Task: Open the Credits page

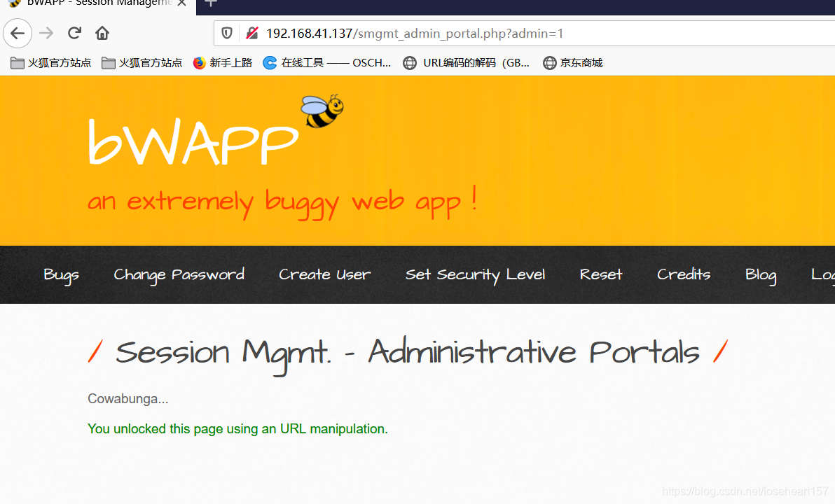Action: [x=684, y=274]
